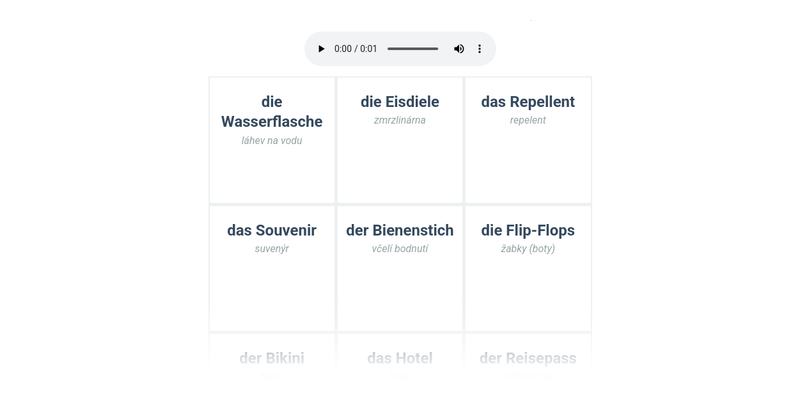Play the audio clip
Image resolution: width=800 pixels, height=400 pixels.
321,49
